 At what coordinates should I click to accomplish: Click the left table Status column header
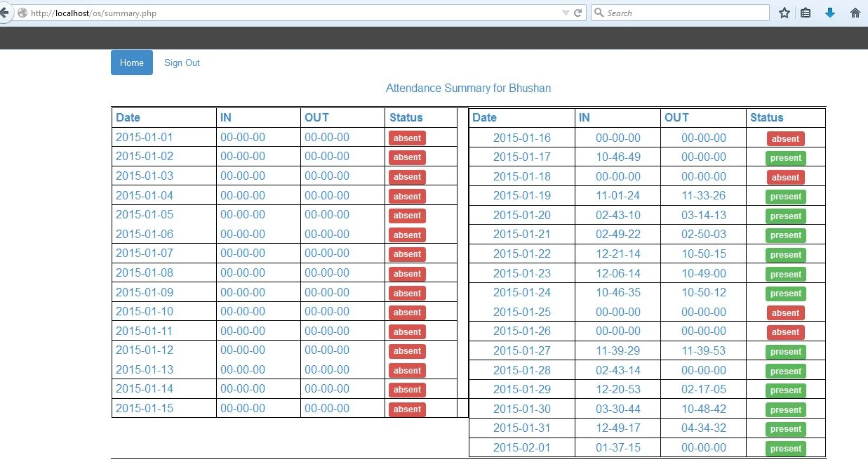pos(406,117)
